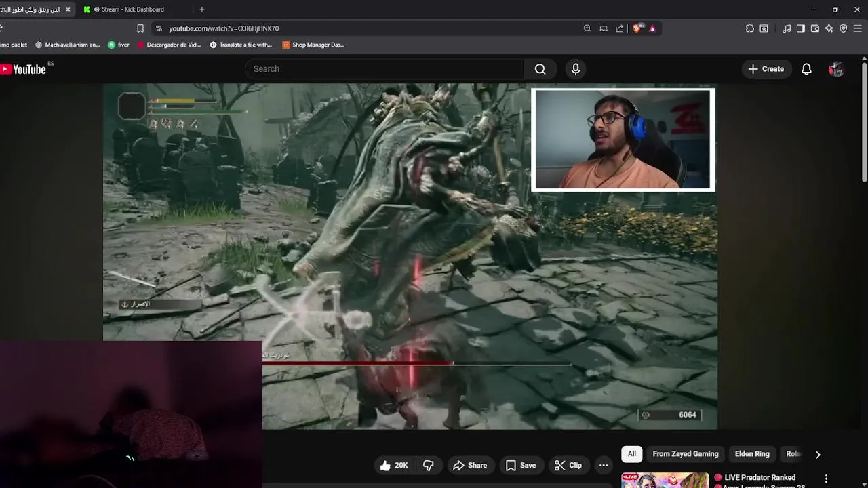Screen dimensions: 868x488
Task: Select the All filter chip
Action: [632, 454]
